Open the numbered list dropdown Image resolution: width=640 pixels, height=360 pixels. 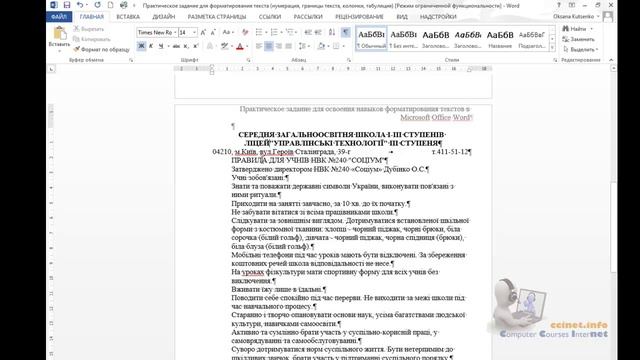(x=281, y=32)
